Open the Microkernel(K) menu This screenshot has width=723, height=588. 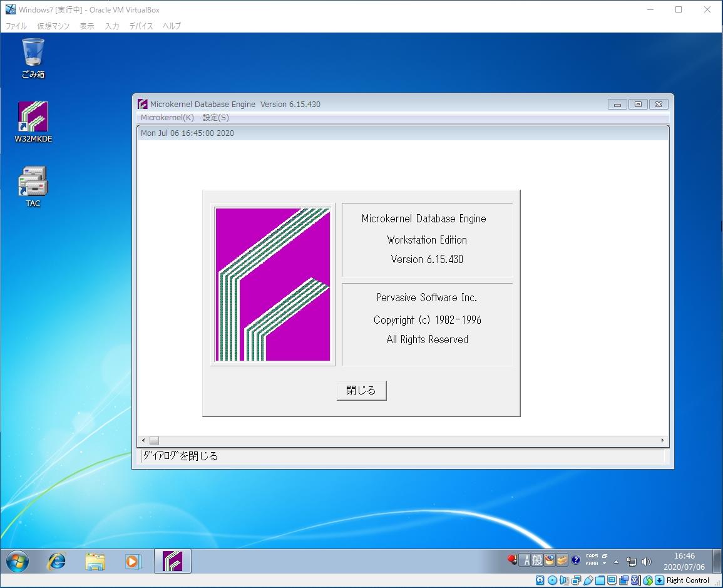point(167,118)
